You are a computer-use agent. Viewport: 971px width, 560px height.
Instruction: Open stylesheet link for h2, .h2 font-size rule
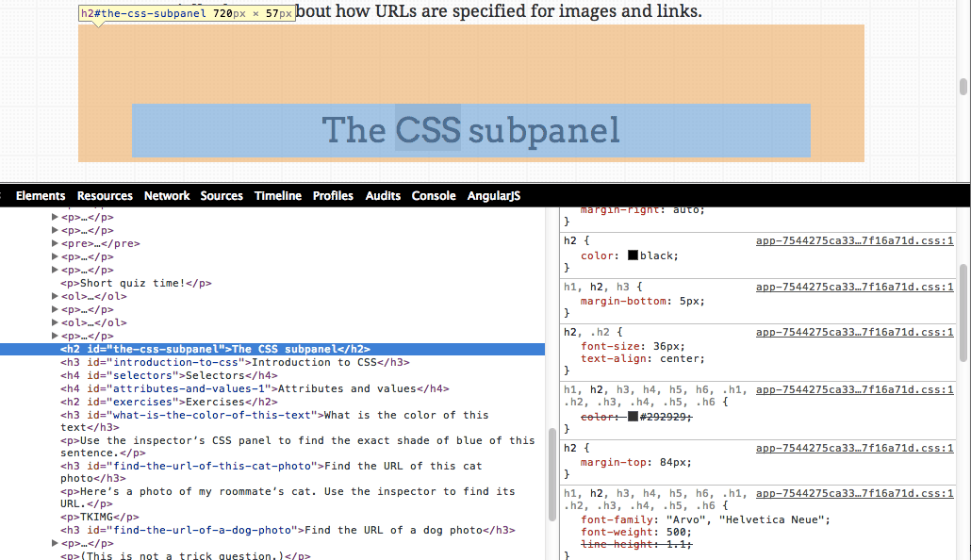[x=855, y=333]
